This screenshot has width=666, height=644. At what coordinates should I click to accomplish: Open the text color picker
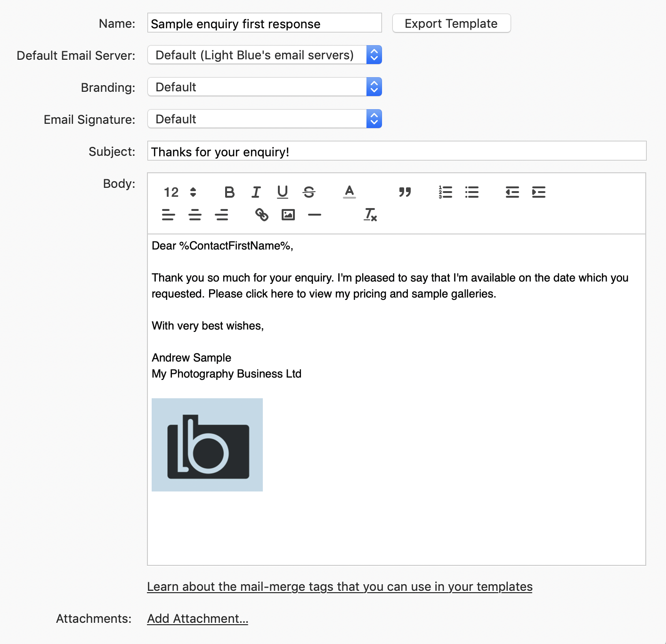tap(349, 192)
